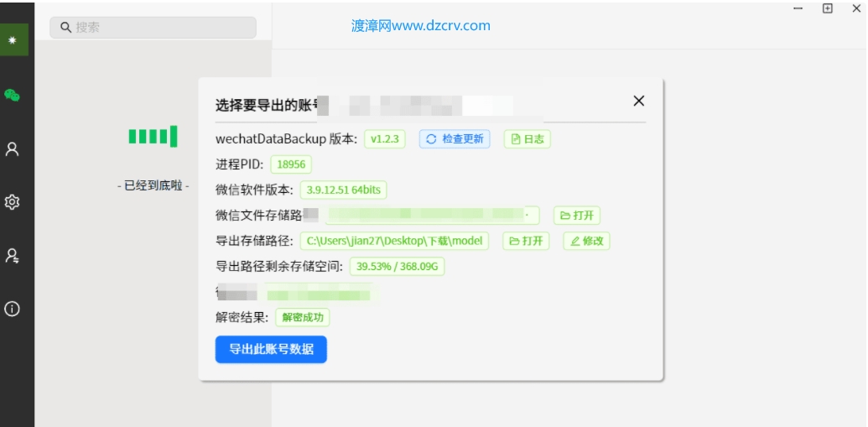Click 修改 to change export path
The height and width of the screenshot is (427, 868).
click(x=587, y=241)
